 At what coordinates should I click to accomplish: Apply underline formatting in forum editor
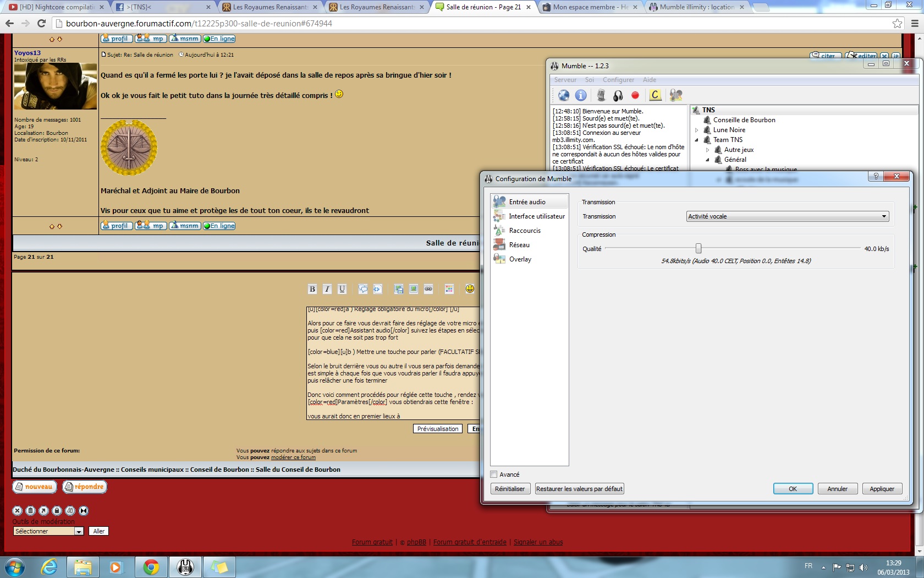[x=342, y=289]
